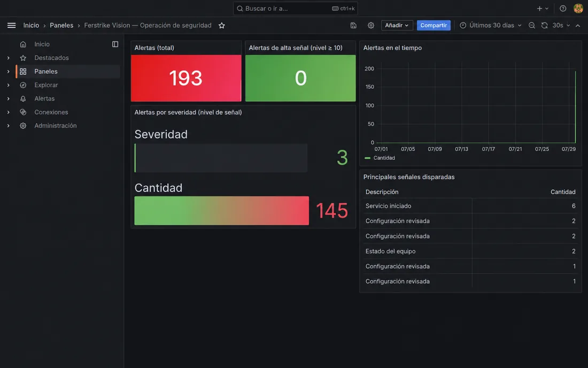Select the Estado del equipo table row
The width and height of the screenshot is (588, 368).
pyautogui.click(x=470, y=251)
